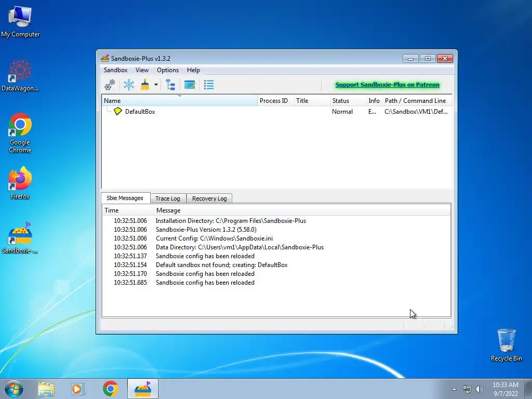
Task: Click the Sandboxie-Plus title bar icon
Action: click(105, 58)
